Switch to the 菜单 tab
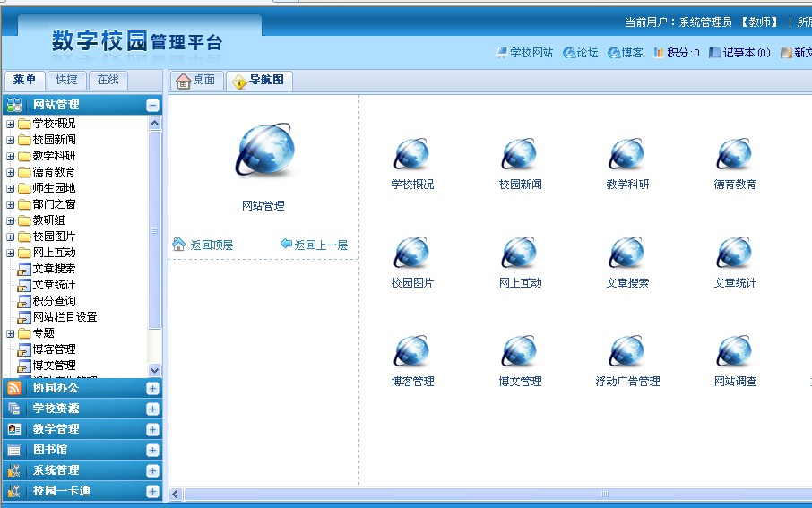The image size is (812, 508). click(x=24, y=81)
